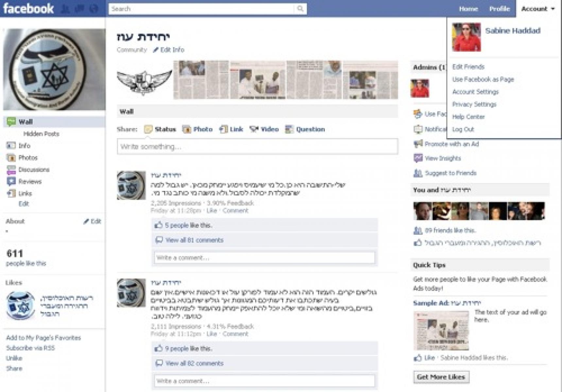Comment on the post from Friday at 11:12pm
Viewport: 562px width, 392px height.
(x=235, y=334)
